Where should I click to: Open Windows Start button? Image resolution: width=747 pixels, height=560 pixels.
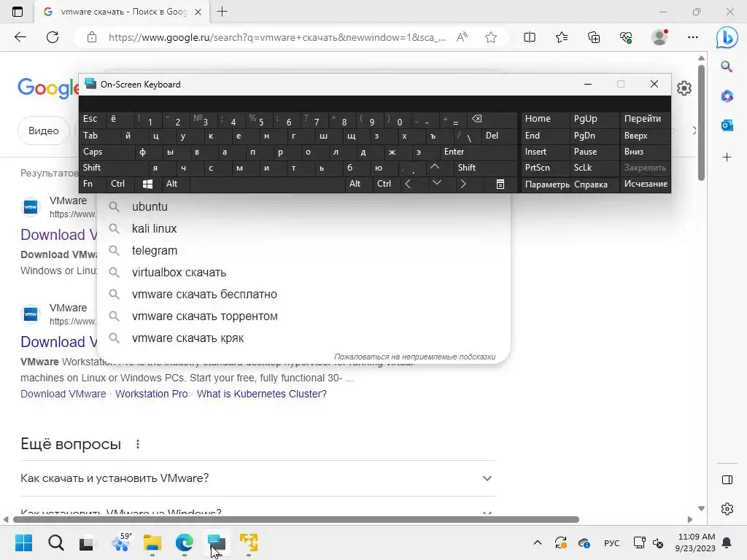[x=24, y=542]
